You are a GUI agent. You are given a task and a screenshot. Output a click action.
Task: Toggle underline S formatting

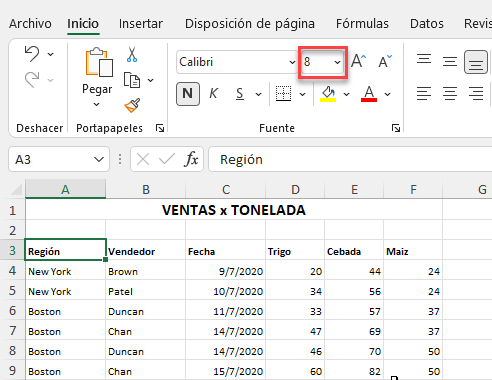coord(240,94)
